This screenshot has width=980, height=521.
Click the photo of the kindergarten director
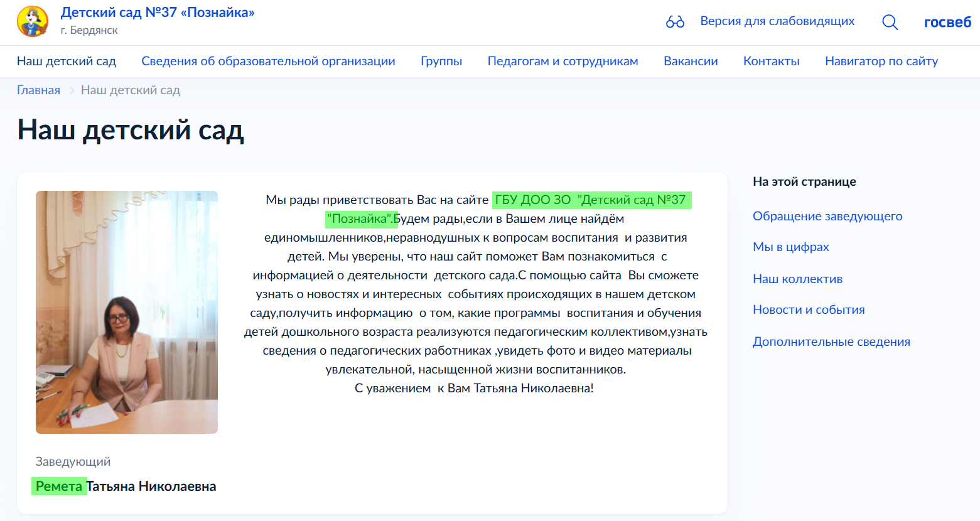[126, 312]
